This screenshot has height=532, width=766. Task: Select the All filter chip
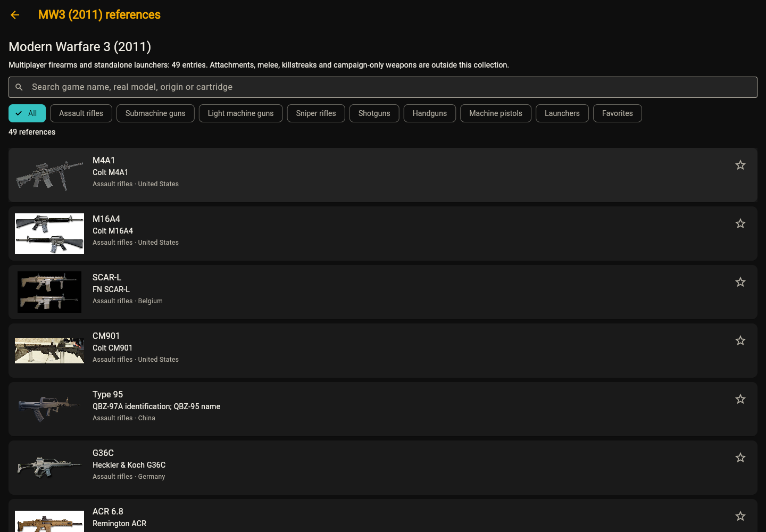click(27, 113)
